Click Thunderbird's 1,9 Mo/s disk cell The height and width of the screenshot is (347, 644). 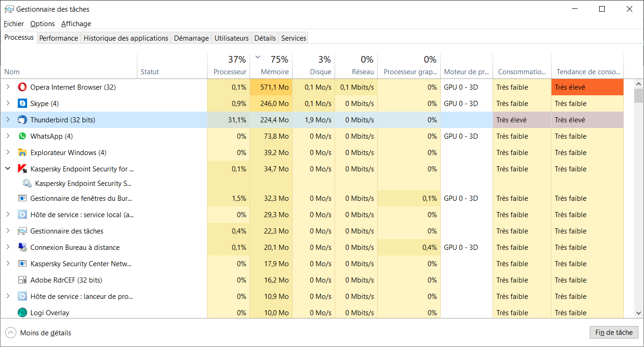click(314, 120)
